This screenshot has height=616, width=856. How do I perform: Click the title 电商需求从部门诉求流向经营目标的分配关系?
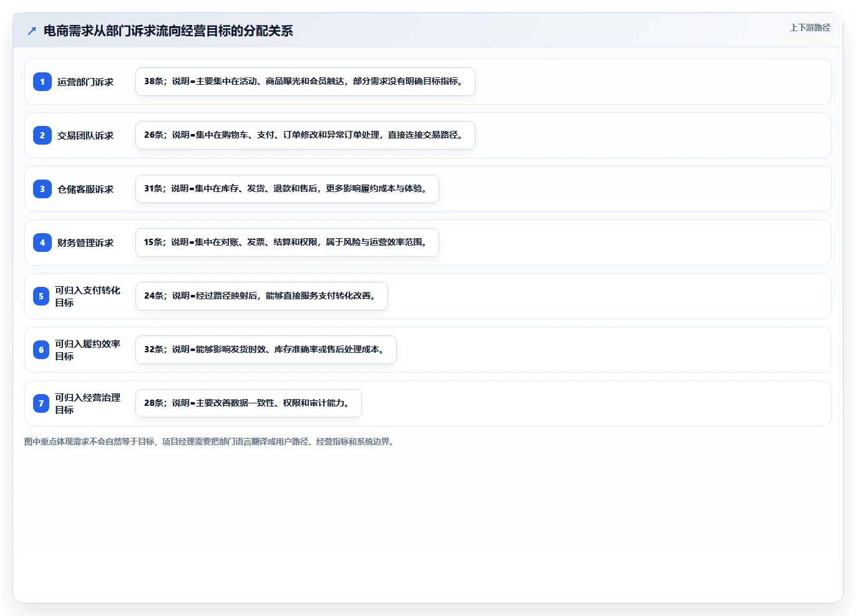coord(168,31)
